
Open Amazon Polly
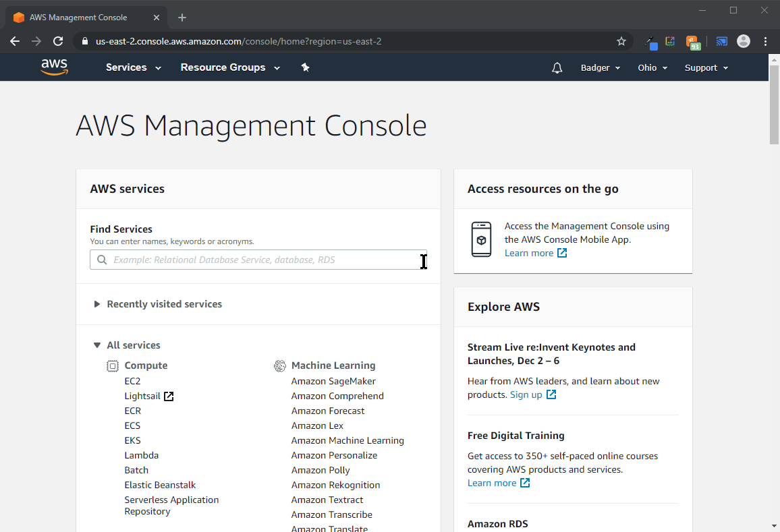pyautogui.click(x=321, y=471)
